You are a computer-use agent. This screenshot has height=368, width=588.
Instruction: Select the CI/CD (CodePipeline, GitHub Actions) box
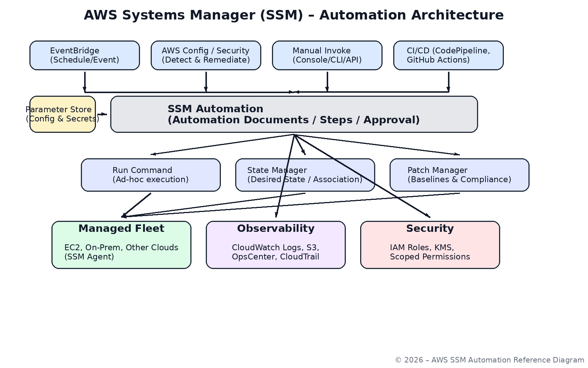click(x=448, y=55)
